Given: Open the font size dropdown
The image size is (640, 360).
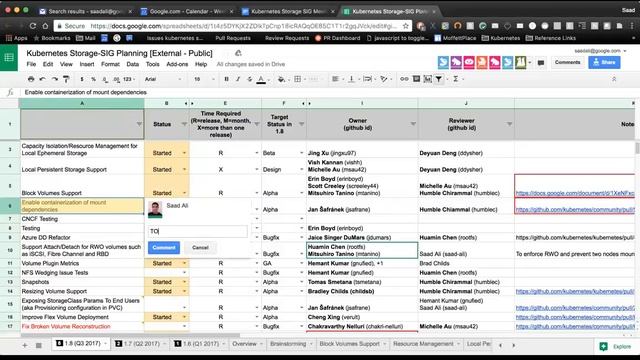Looking at the screenshot, I should pyautogui.click(x=204, y=79).
